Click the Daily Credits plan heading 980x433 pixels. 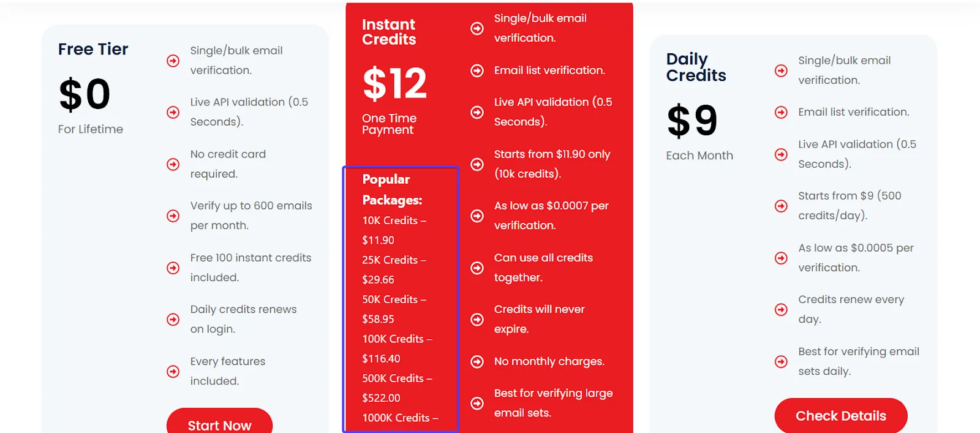(x=696, y=67)
